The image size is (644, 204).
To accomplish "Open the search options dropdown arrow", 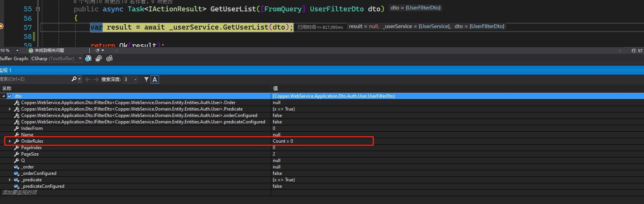I will [79, 79].
